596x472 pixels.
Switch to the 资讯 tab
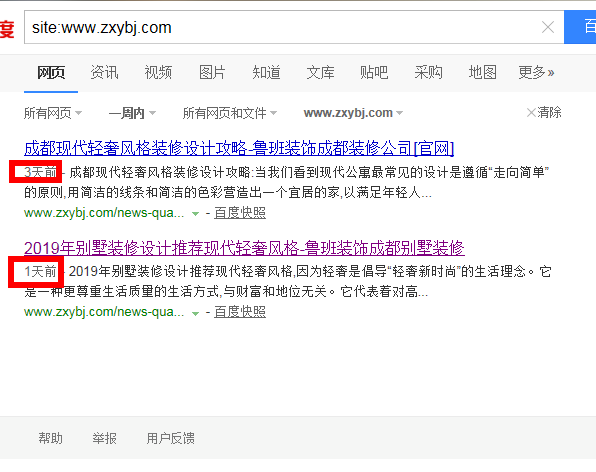coord(105,72)
